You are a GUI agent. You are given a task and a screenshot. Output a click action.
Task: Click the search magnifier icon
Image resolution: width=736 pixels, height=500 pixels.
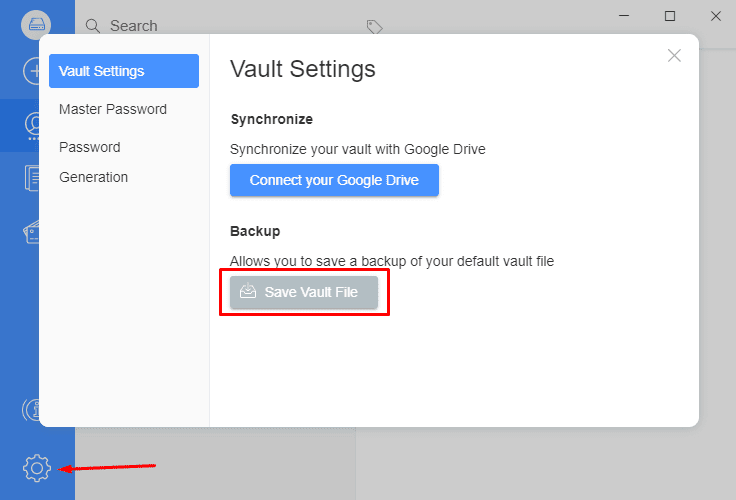93,26
